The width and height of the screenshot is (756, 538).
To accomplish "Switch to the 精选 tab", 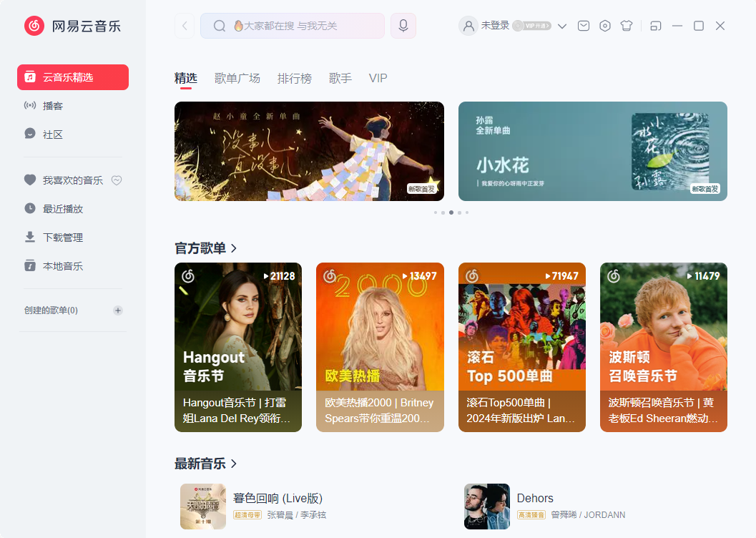I will click(x=186, y=78).
